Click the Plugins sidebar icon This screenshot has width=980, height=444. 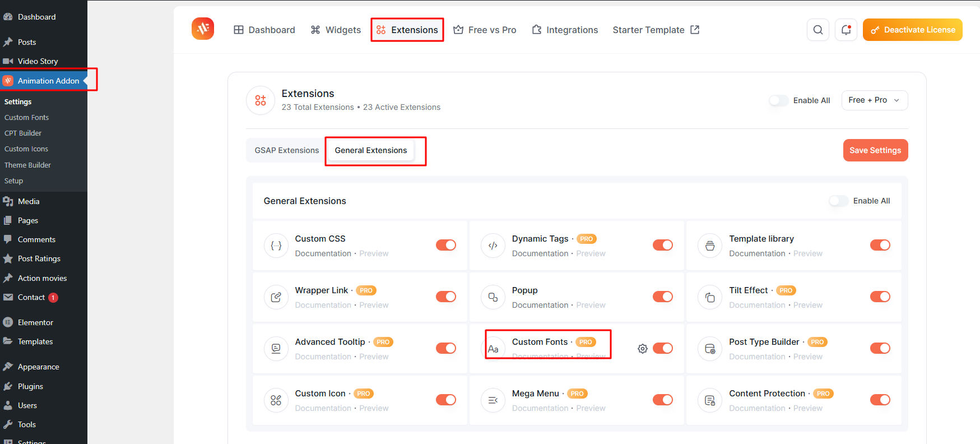pyautogui.click(x=8, y=386)
